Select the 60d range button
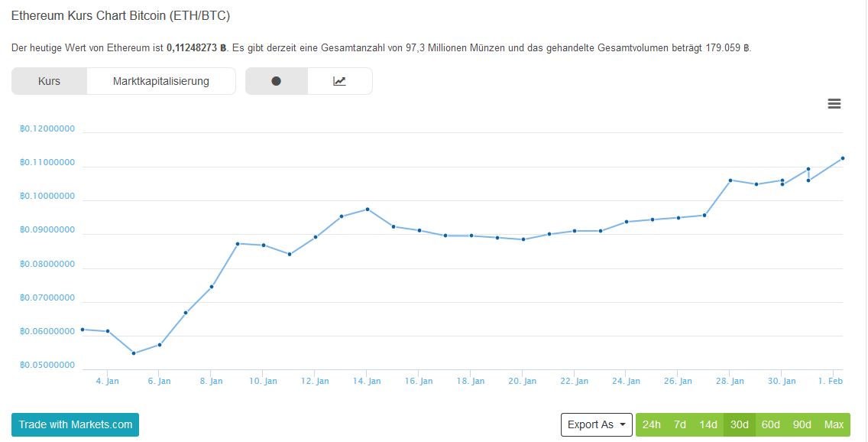Viewport: 868px width, 442px height. pyautogui.click(x=770, y=424)
